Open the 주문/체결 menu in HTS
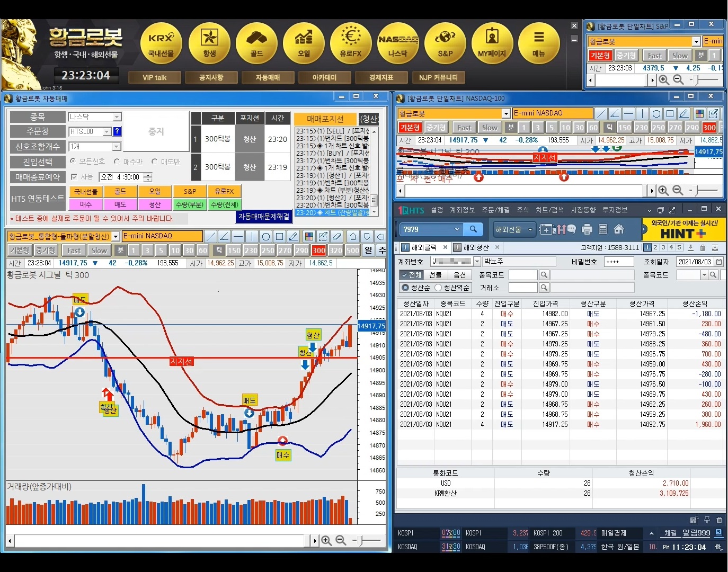728x572 pixels. pyautogui.click(x=496, y=210)
